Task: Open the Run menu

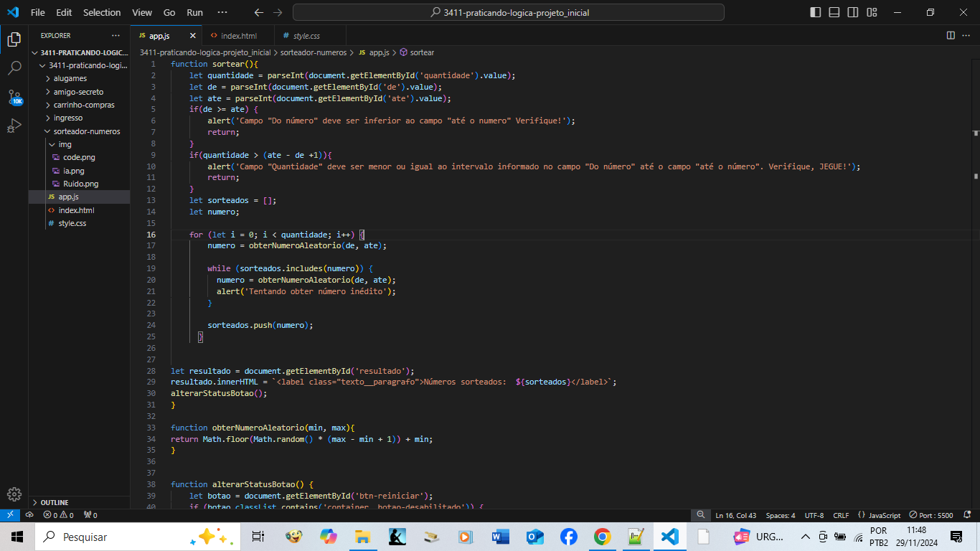Action: [x=194, y=12]
